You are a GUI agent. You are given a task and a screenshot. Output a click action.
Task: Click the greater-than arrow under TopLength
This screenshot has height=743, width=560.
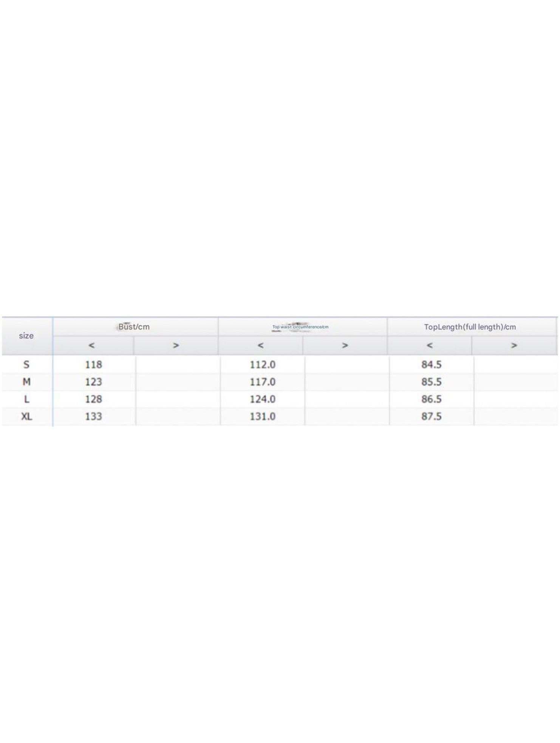(x=514, y=345)
